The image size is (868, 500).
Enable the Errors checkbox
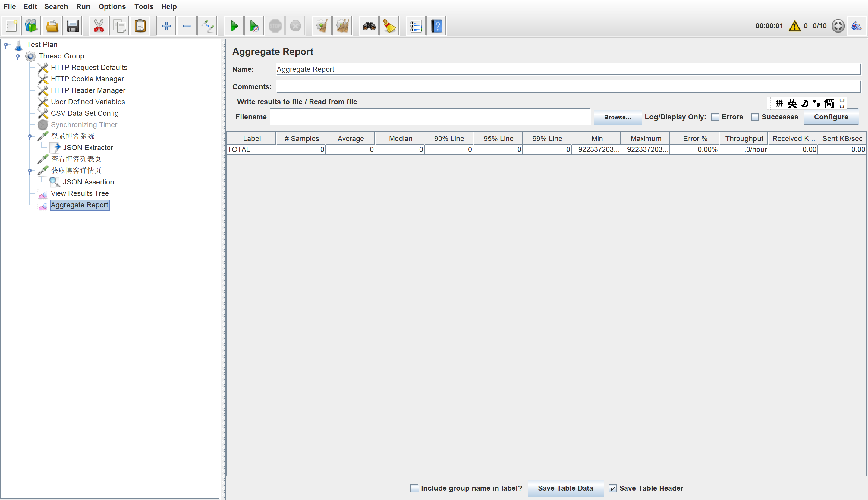(x=715, y=117)
